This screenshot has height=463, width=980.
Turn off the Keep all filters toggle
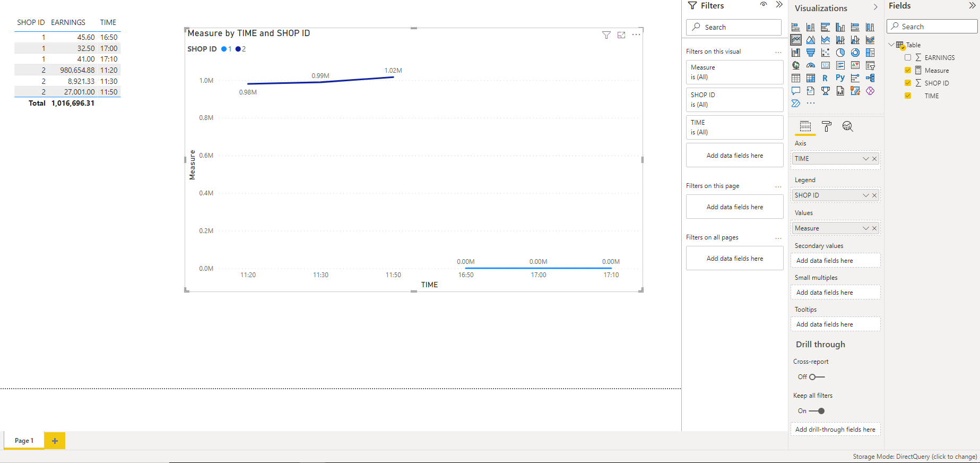point(817,411)
